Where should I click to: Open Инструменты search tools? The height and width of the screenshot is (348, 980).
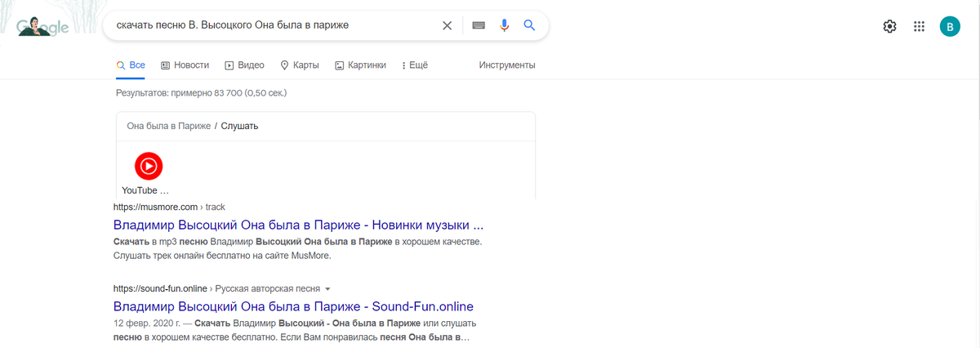(507, 65)
